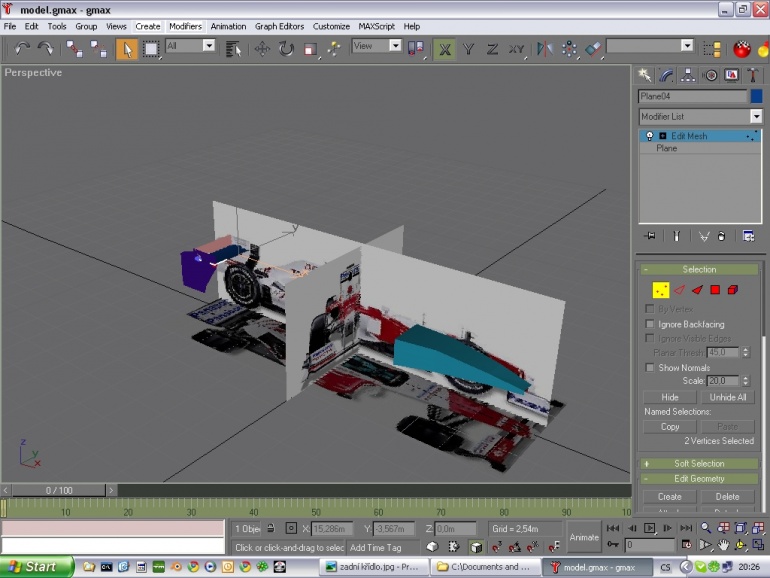This screenshot has width=770, height=578.
Task: Toggle X axis constraint button
Action: point(444,49)
